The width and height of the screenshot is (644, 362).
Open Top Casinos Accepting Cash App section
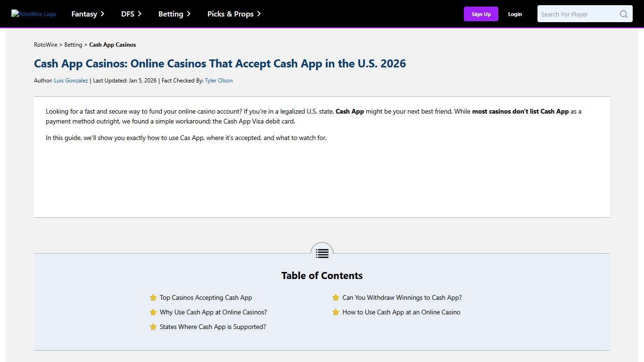pyautogui.click(x=206, y=297)
